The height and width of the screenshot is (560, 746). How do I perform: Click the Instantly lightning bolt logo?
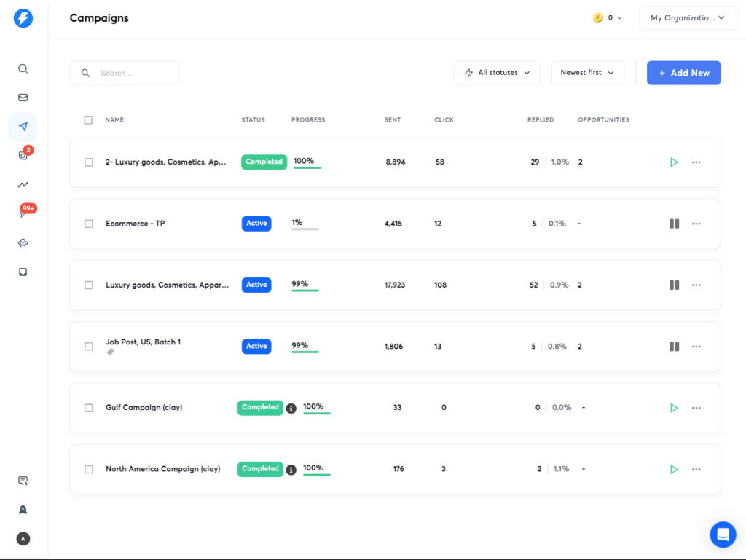click(x=23, y=18)
